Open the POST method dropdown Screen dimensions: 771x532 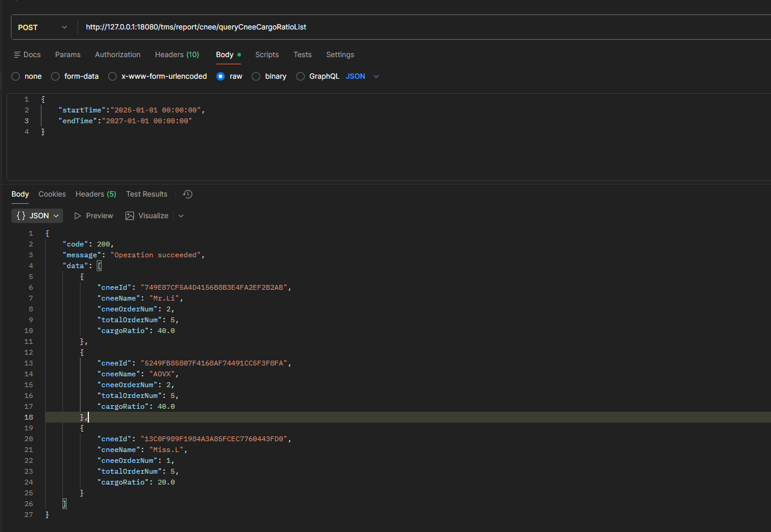pos(42,28)
